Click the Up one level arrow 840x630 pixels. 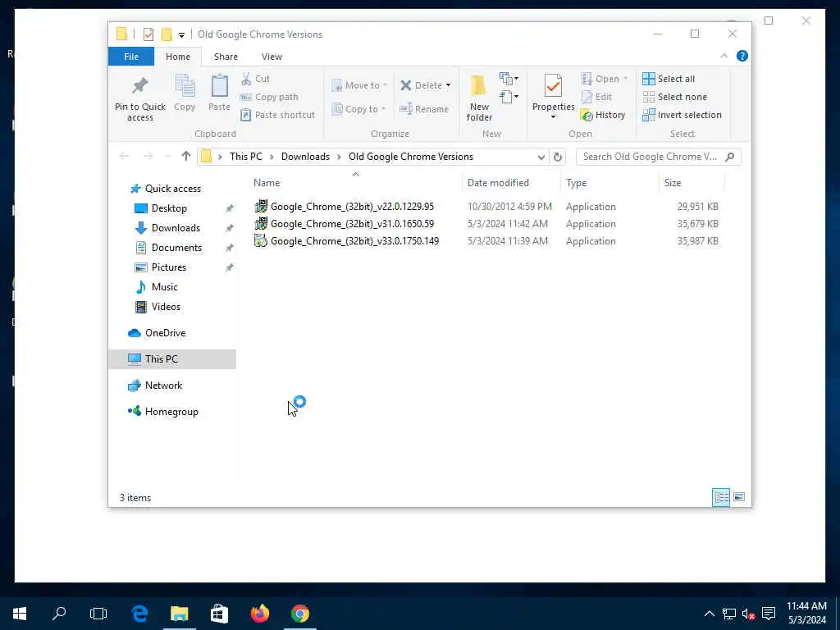click(x=186, y=156)
